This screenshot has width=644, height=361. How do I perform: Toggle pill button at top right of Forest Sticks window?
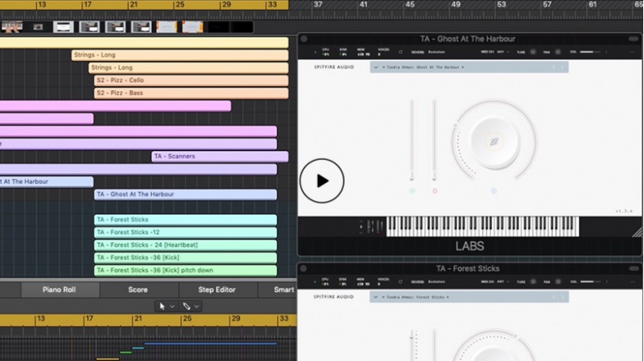634,269
